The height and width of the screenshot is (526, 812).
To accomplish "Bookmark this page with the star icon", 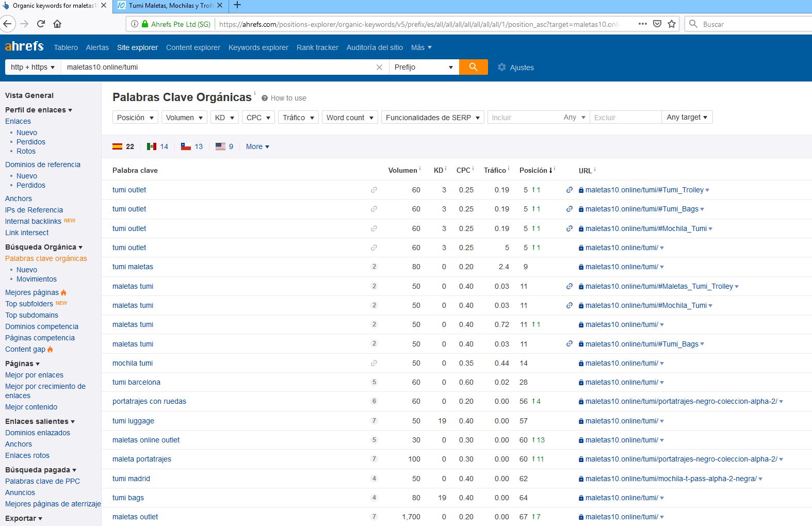I will pyautogui.click(x=672, y=24).
